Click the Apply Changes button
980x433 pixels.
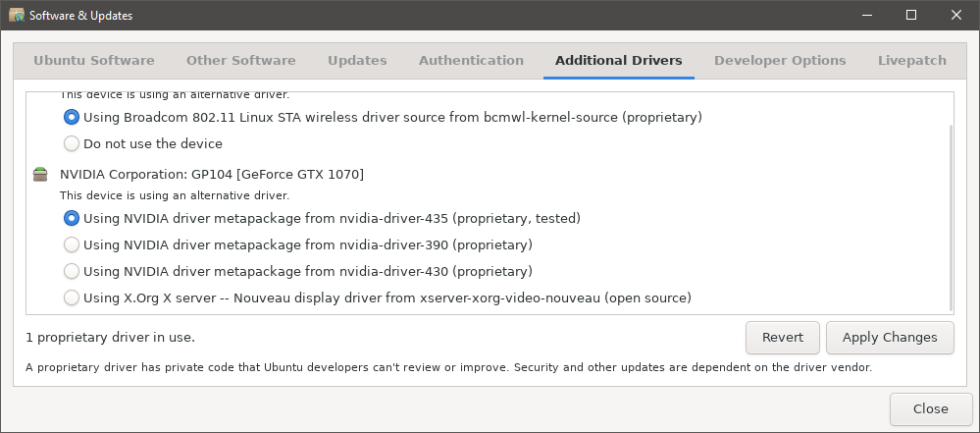click(890, 338)
